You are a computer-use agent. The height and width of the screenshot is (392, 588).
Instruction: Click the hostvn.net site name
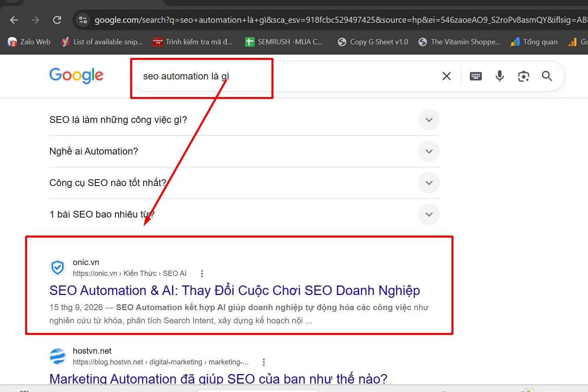(92, 351)
